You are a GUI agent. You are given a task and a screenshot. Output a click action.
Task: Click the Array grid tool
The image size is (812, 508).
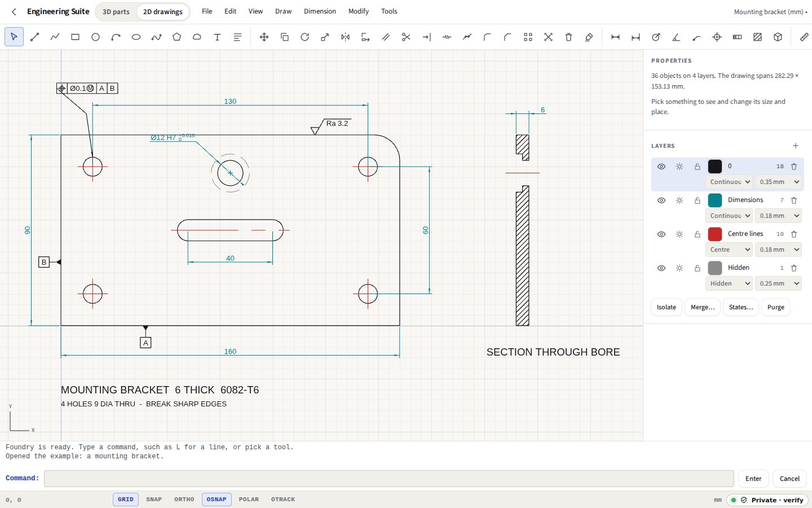pos(528,37)
